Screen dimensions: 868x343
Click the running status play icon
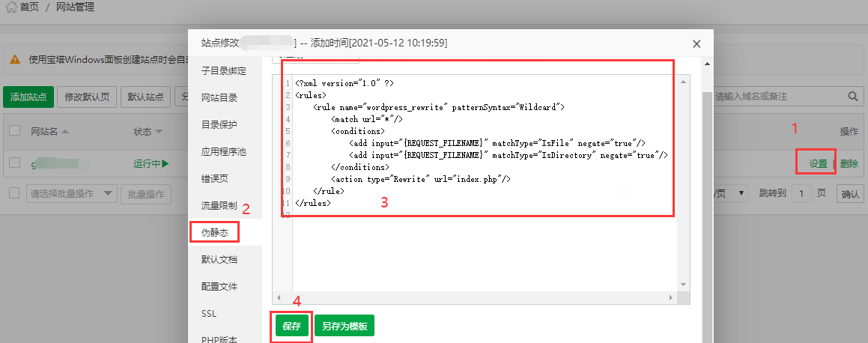click(165, 164)
